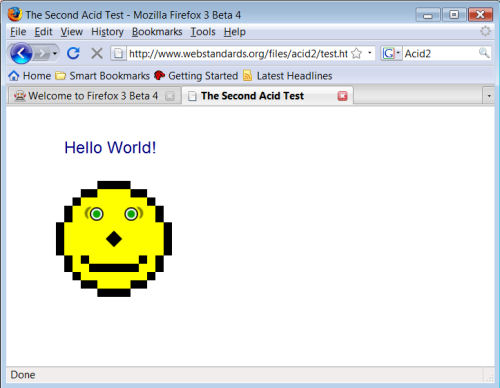Bookmark this page with the star icon
The image size is (500, 388).
356,53
